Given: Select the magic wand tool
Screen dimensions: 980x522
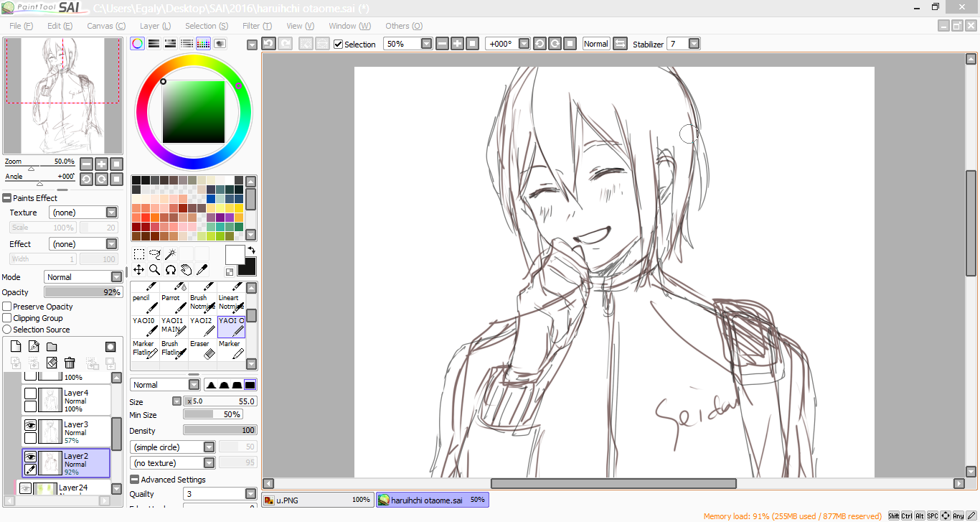Looking at the screenshot, I should pos(171,254).
